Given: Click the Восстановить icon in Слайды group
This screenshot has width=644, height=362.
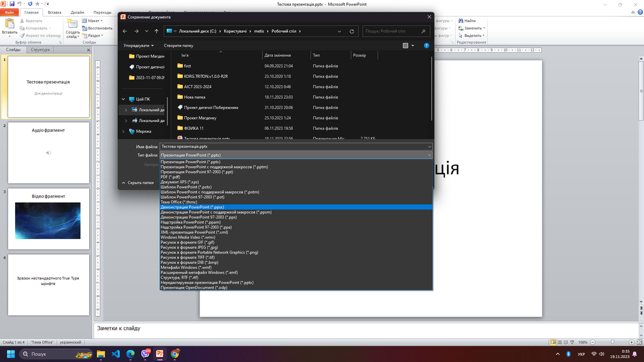Looking at the screenshot, I should click(x=84, y=28).
